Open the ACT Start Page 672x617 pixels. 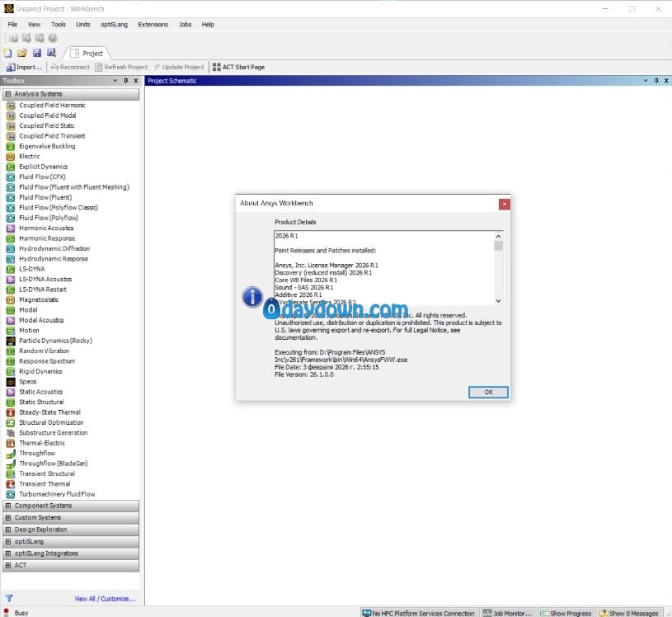(238, 67)
